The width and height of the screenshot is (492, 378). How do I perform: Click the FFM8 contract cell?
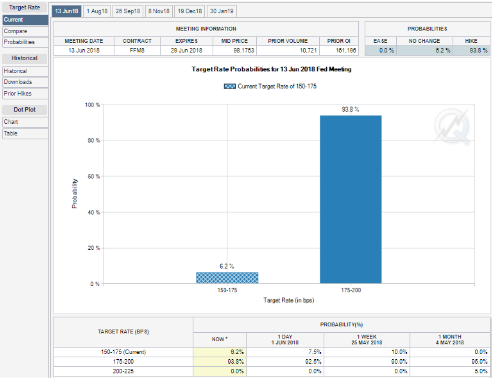click(137, 51)
